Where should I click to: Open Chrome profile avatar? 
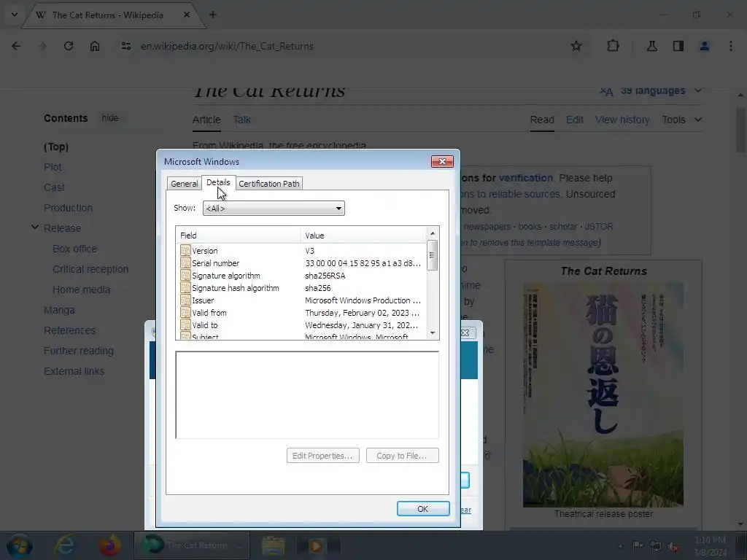pos(705,46)
